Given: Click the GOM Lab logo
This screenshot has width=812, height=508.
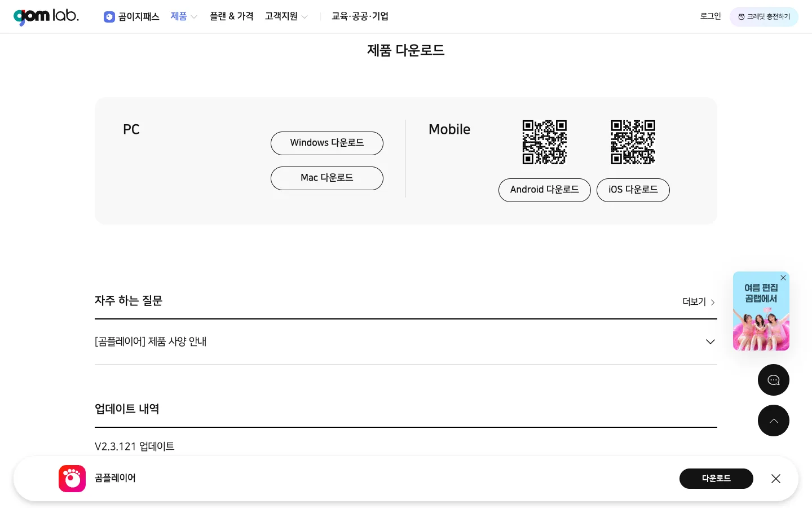Looking at the screenshot, I should (46, 17).
